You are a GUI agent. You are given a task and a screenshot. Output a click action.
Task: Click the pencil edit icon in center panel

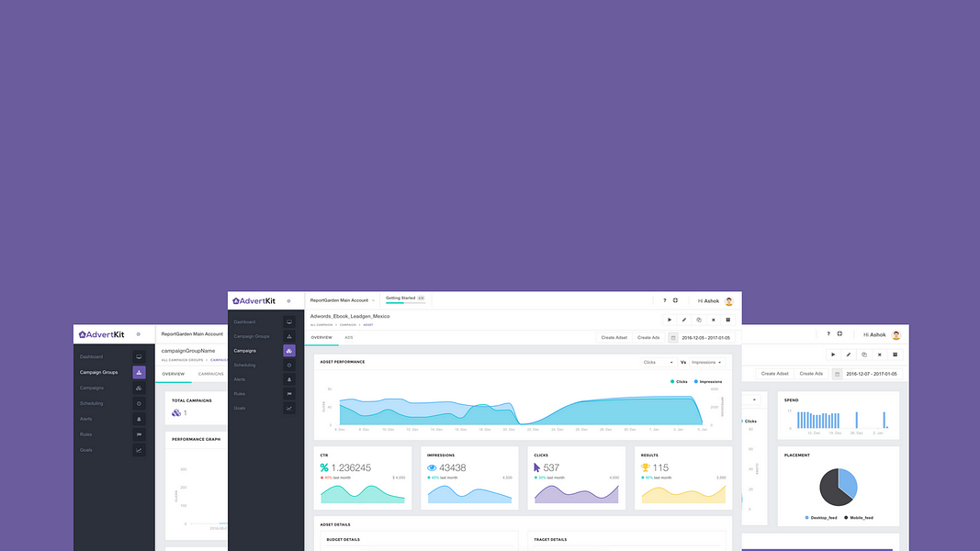click(x=683, y=320)
